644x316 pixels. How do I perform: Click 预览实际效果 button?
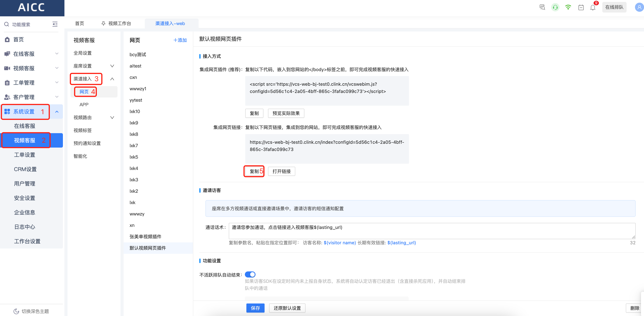(286, 113)
